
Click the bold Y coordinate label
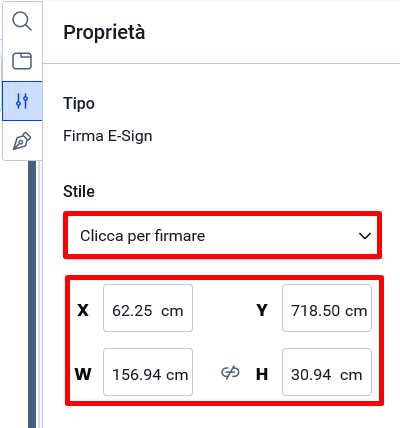click(x=262, y=310)
